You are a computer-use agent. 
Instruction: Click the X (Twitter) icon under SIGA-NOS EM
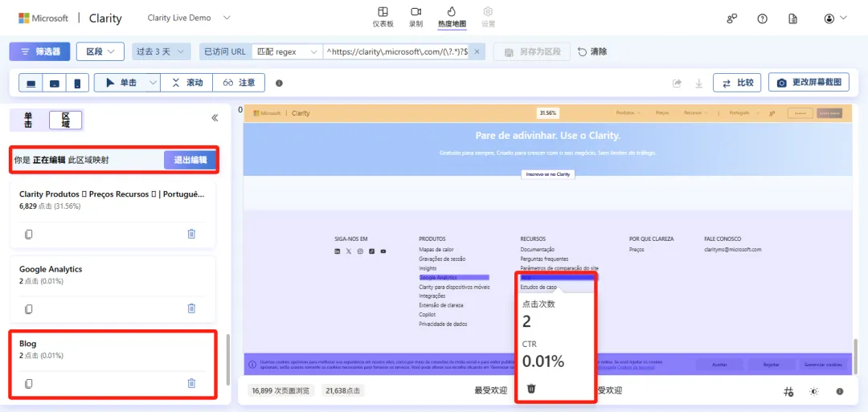click(349, 251)
